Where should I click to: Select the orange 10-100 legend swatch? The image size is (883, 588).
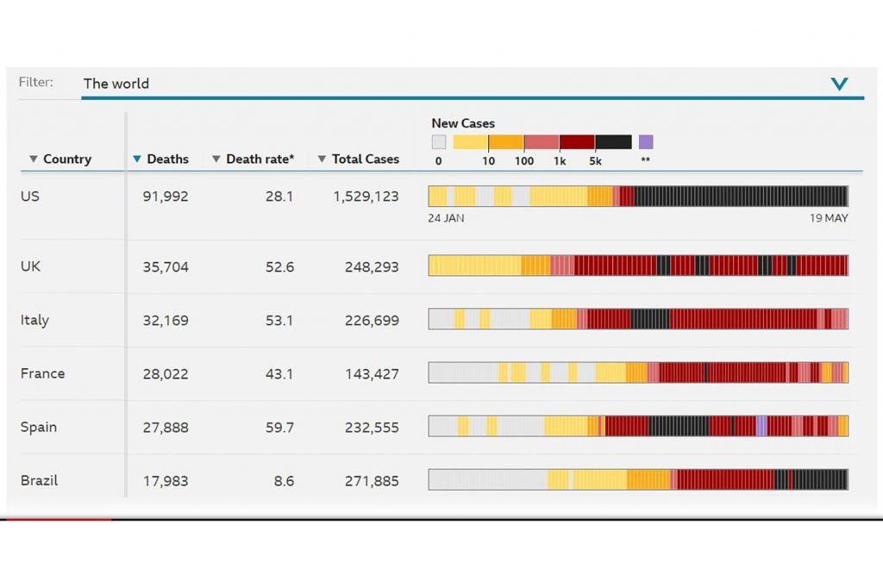point(506,142)
